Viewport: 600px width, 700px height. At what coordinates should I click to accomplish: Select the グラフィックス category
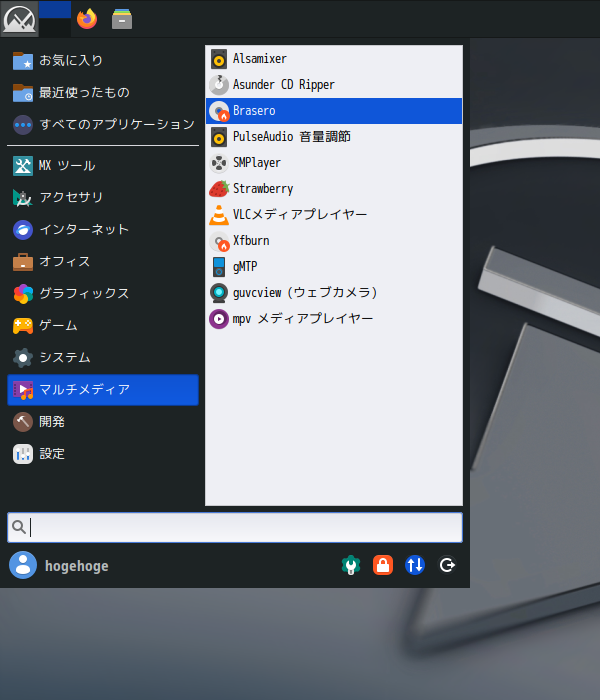point(103,293)
